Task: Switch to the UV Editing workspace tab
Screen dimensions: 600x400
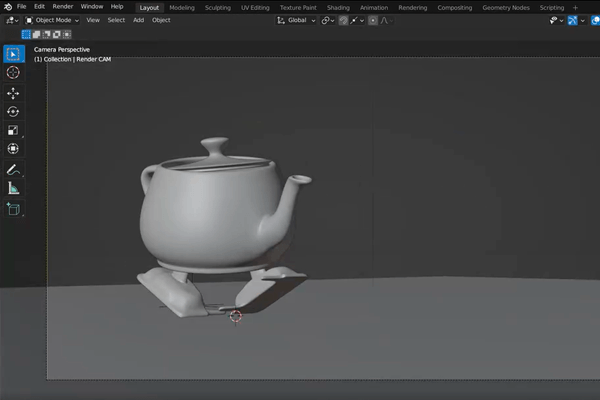Action: (255, 8)
